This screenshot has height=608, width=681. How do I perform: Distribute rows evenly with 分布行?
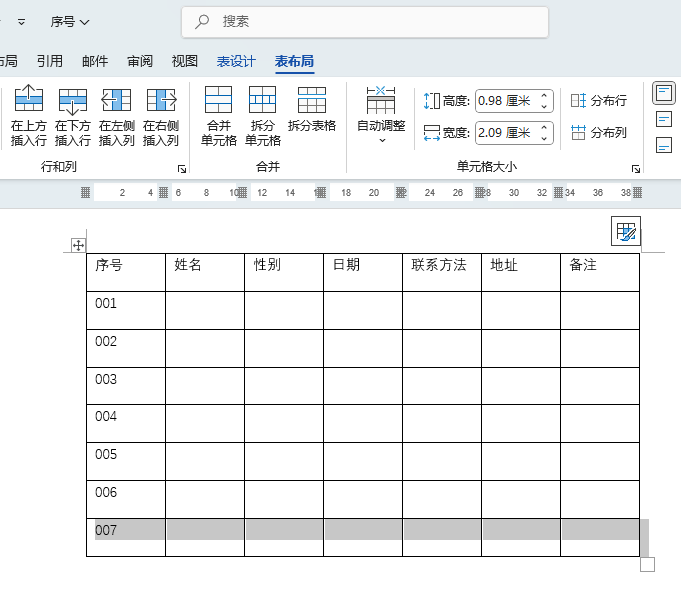(598, 101)
